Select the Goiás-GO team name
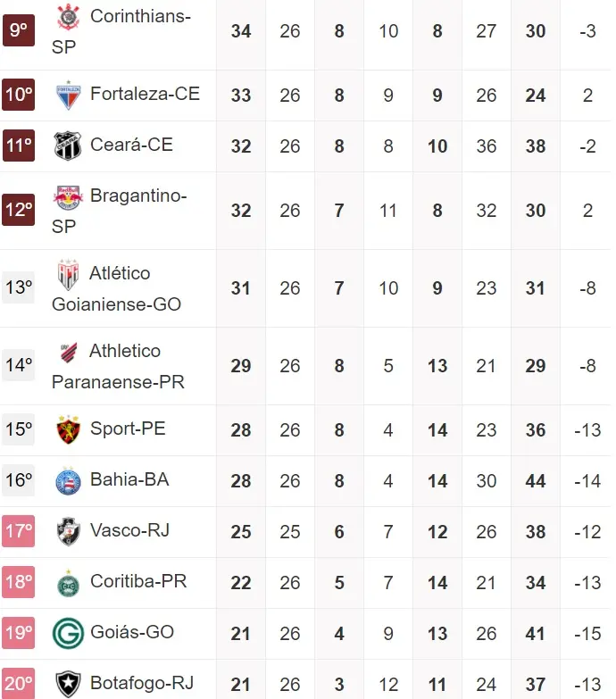616x699 pixels. [x=132, y=632]
